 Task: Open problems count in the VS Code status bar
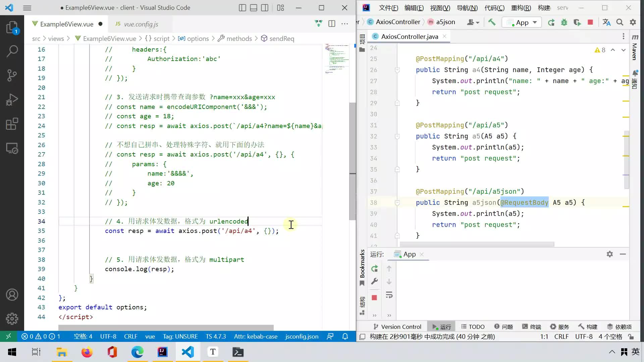pos(41,336)
